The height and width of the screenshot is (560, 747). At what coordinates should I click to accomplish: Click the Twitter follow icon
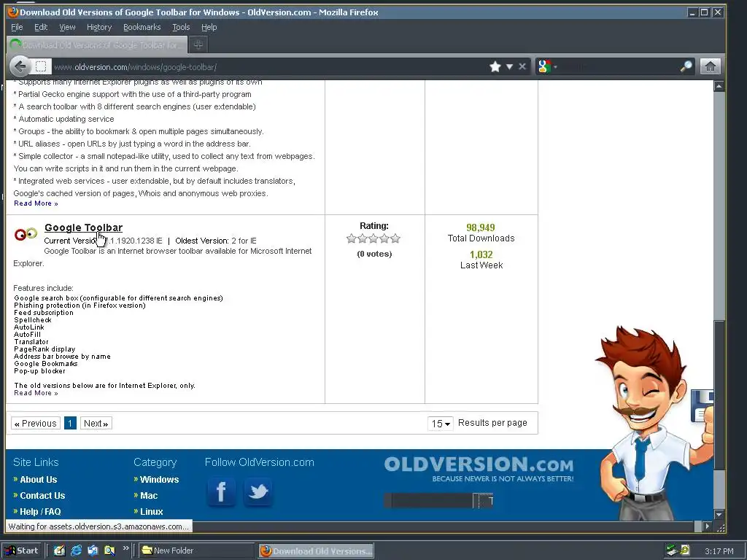[258, 491]
